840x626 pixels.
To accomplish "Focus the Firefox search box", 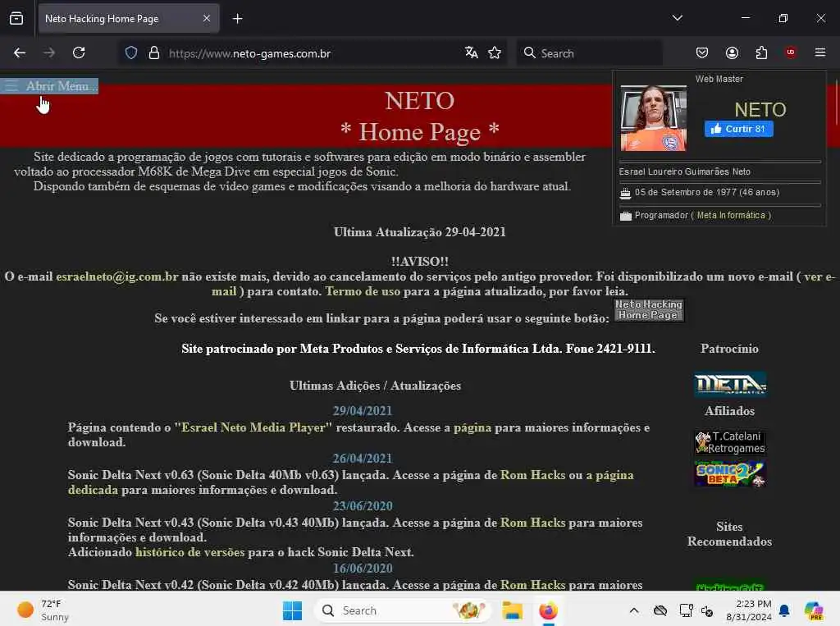I will point(589,53).
